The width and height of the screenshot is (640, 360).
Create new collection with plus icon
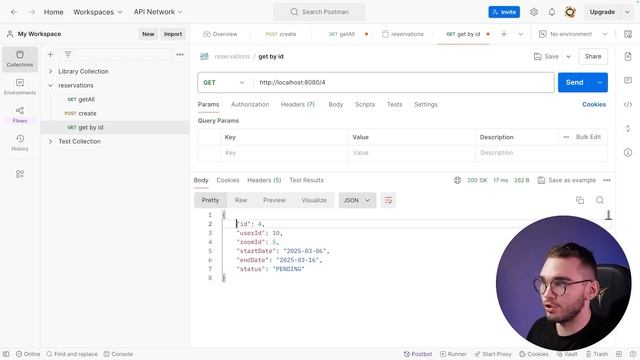[51, 54]
